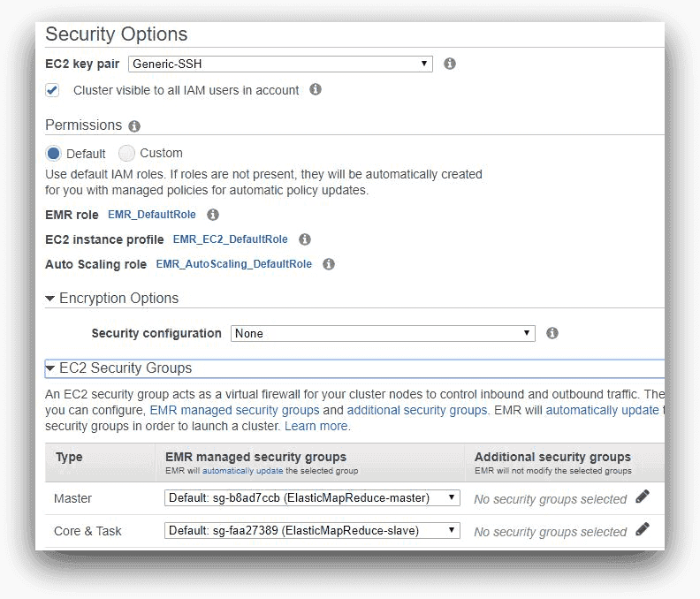The width and height of the screenshot is (700, 599).
Task: Edit additional security groups for Core & Task
Action: pos(643,530)
